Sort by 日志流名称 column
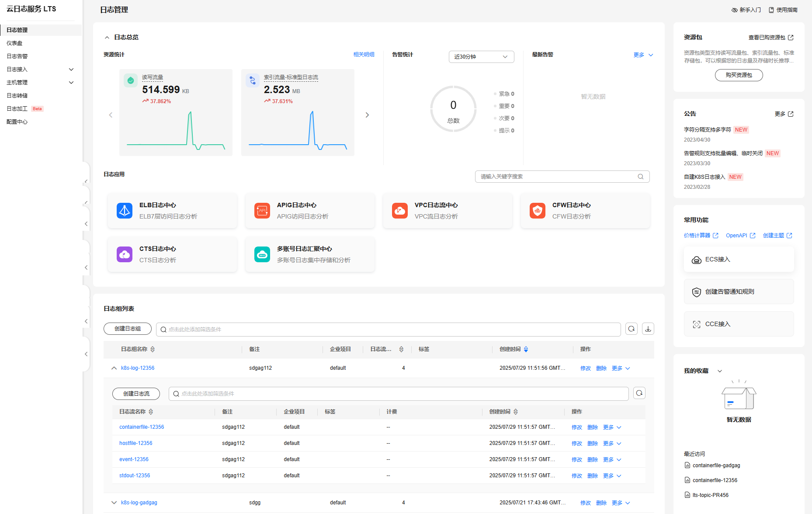Viewport: 812px width, 514px height. 151,412
